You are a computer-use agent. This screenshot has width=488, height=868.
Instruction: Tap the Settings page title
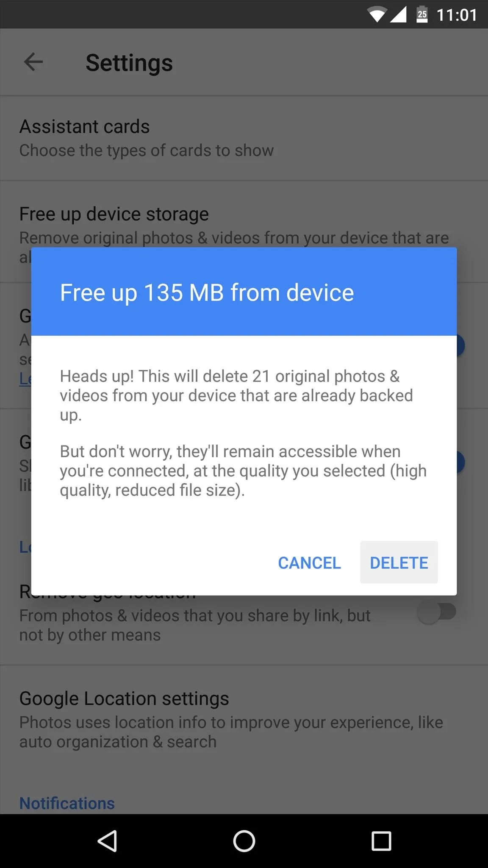pos(129,63)
